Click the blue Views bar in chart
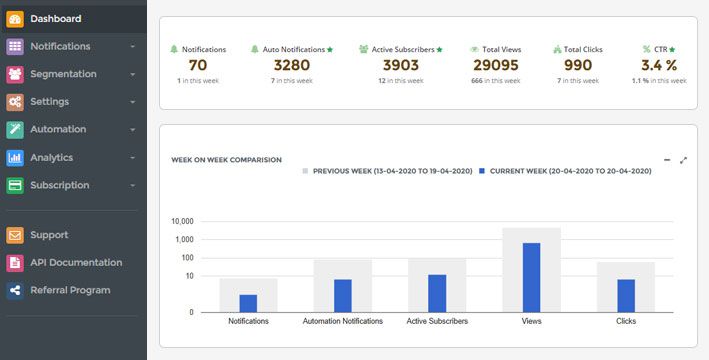The height and width of the screenshot is (360, 709). point(531,277)
